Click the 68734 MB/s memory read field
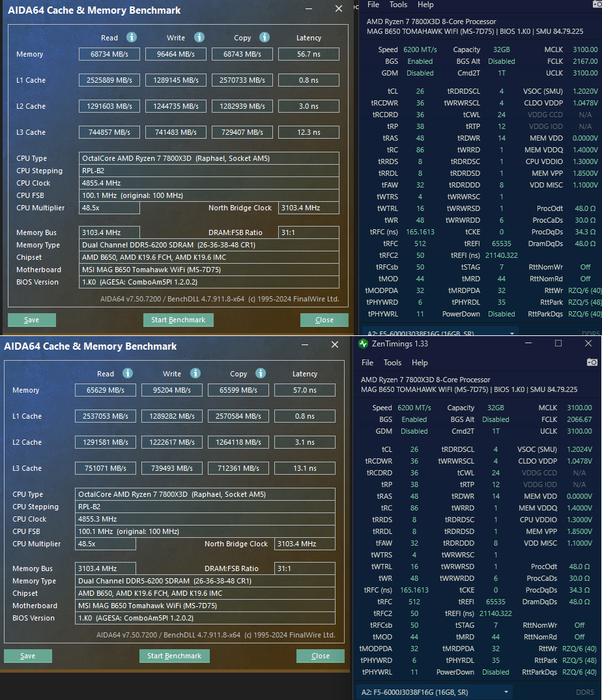The image size is (602, 700). pyautogui.click(x=109, y=54)
